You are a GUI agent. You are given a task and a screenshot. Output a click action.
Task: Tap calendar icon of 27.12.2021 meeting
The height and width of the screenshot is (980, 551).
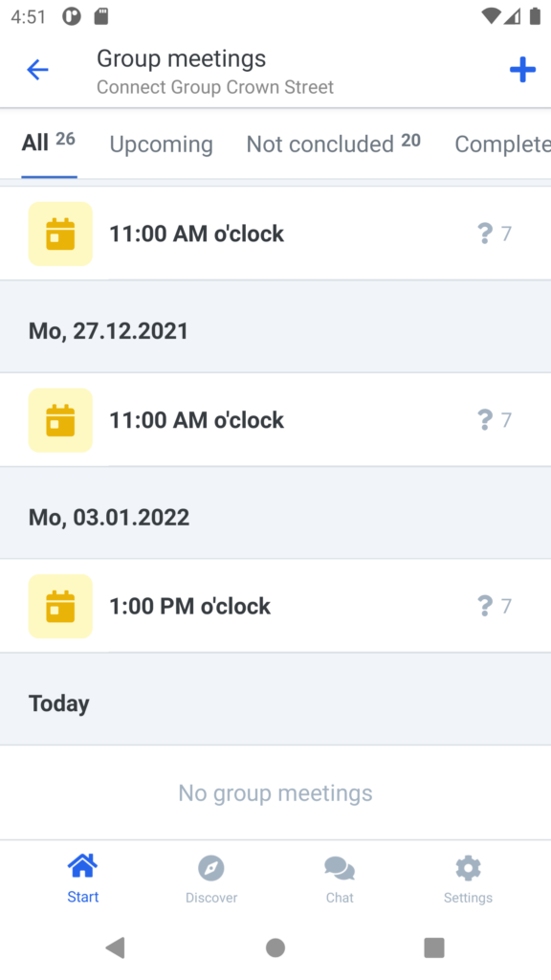click(60, 420)
